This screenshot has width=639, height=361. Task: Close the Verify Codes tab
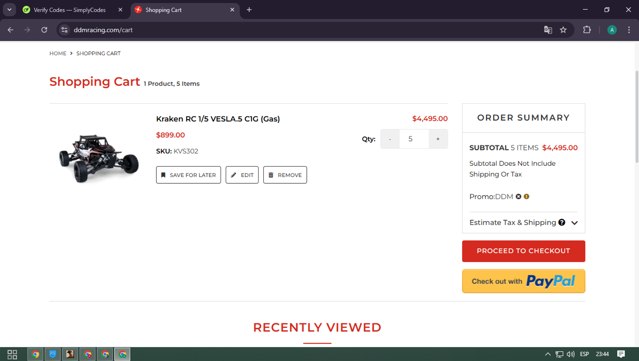pyautogui.click(x=120, y=10)
